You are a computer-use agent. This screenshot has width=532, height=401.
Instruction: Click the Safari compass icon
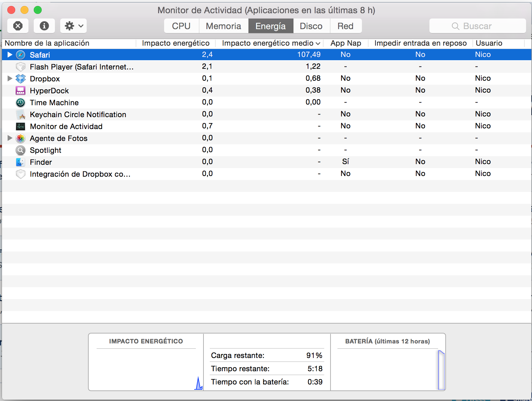point(21,55)
